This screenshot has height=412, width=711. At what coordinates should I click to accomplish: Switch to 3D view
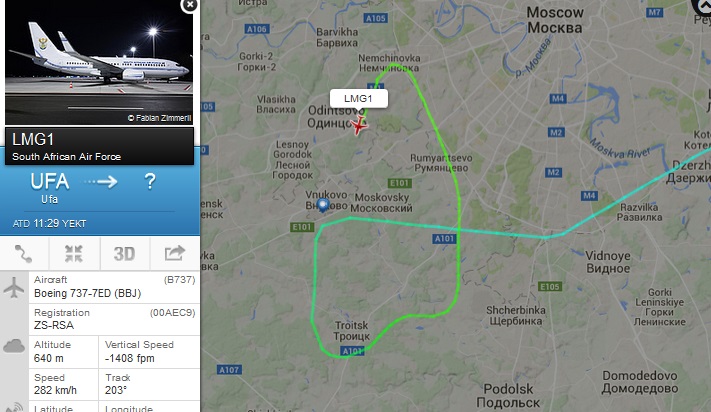[x=124, y=254]
